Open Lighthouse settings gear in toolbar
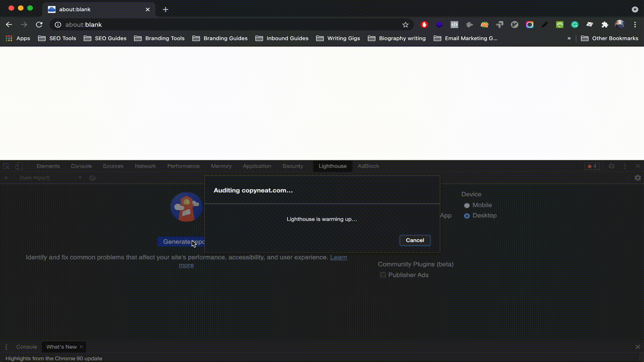The width and height of the screenshot is (644, 362). point(638,178)
